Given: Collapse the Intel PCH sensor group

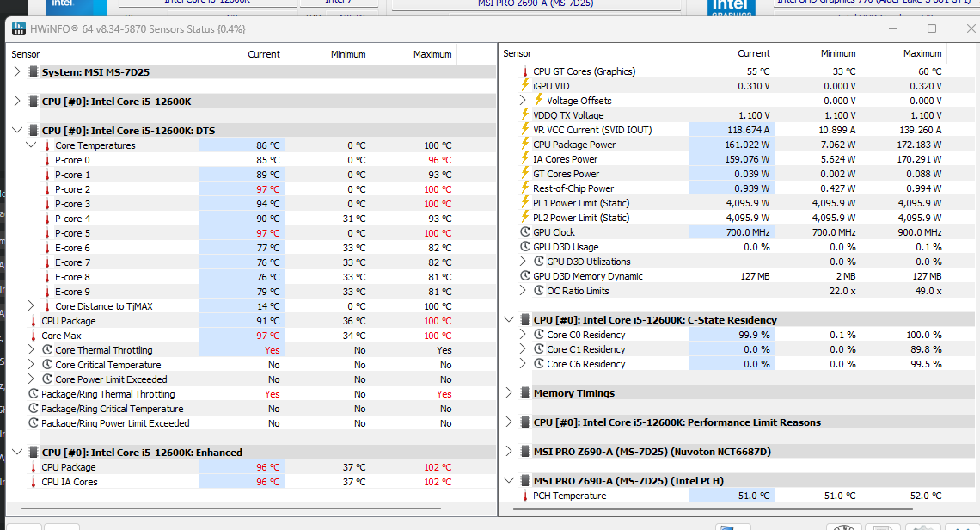Looking at the screenshot, I should click(509, 481).
